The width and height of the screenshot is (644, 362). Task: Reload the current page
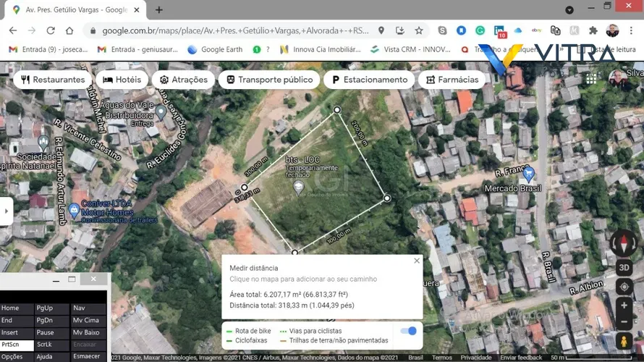tap(51, 30)
